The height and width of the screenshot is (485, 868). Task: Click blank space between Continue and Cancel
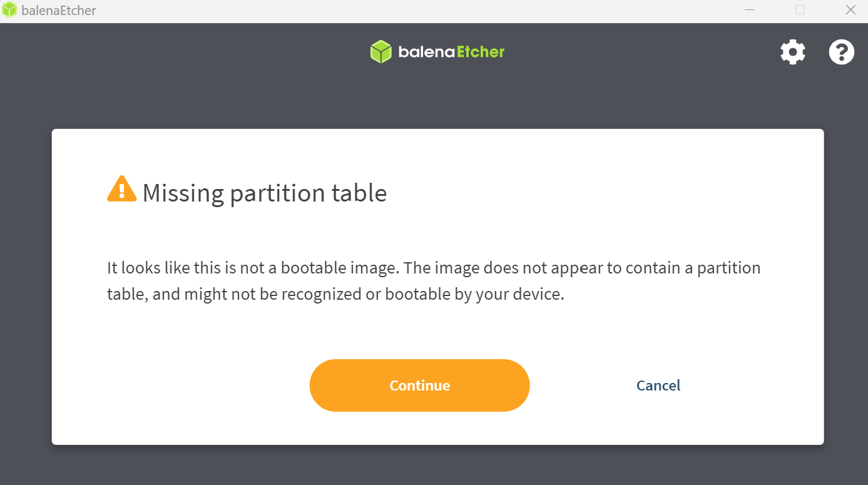[582, 385]
